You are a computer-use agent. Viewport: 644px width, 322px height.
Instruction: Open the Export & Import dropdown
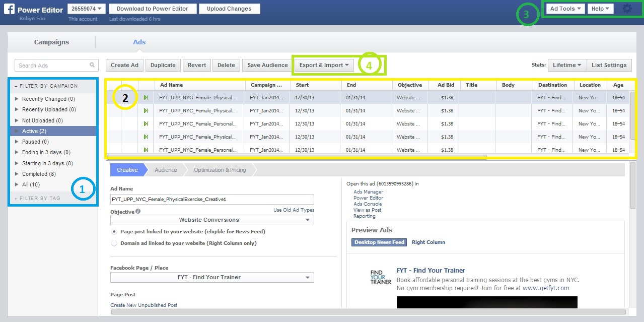[x=324, y=65]
